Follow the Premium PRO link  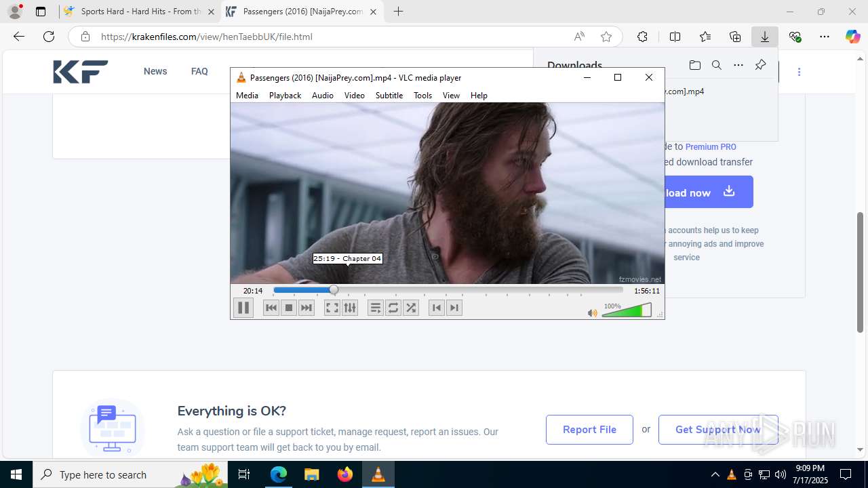[x=711, y=146]
